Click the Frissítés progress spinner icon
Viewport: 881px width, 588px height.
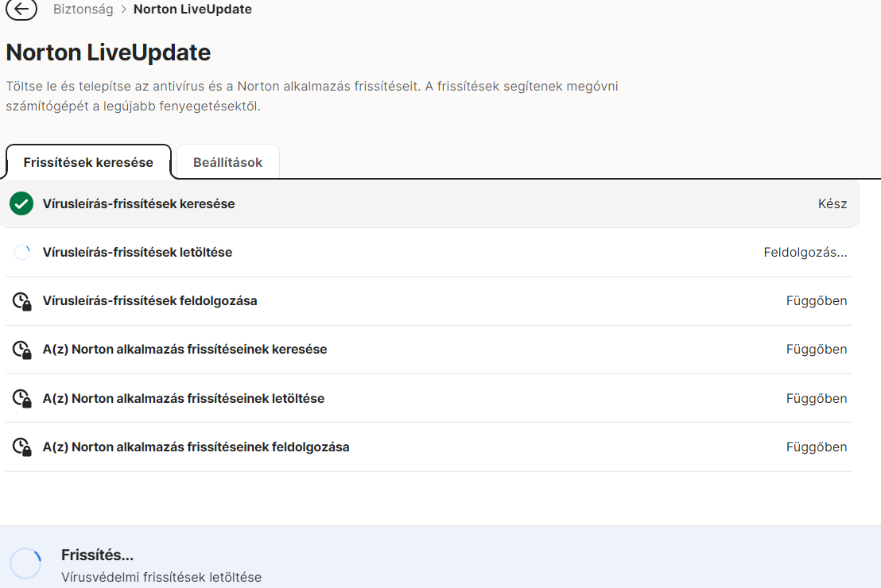[x=25, y=563]
